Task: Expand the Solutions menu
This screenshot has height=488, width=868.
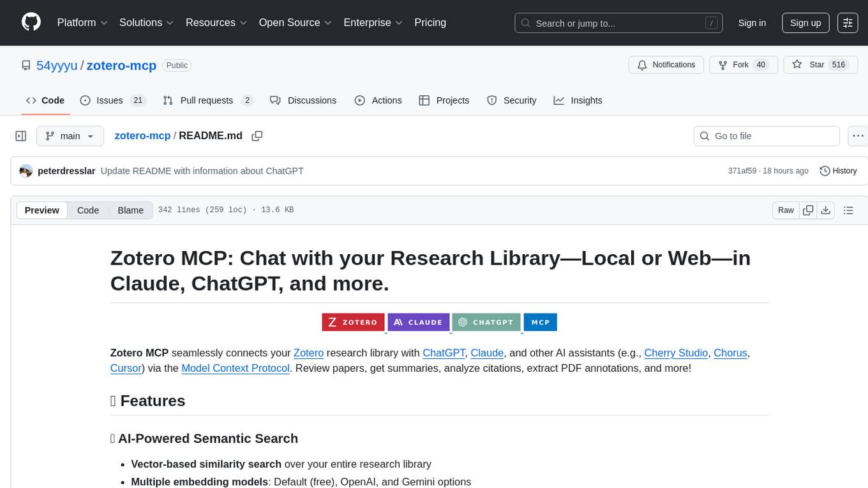Action: (x=147, y=22)
